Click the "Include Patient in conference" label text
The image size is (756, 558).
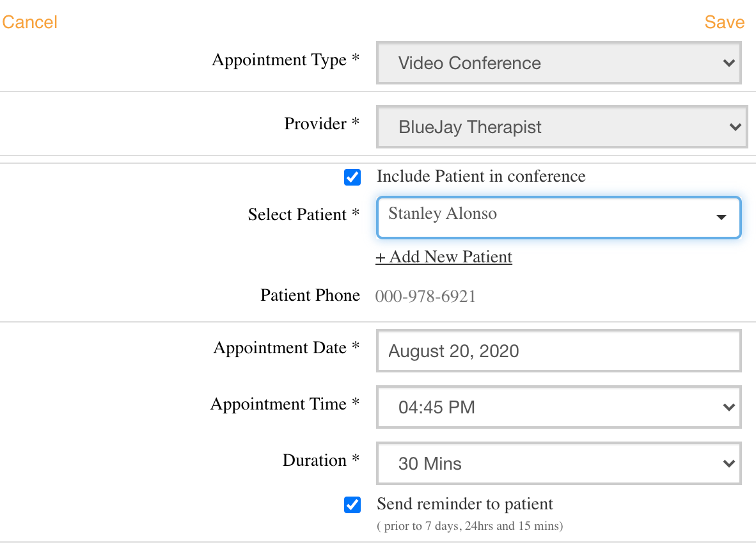coord(481,177)
